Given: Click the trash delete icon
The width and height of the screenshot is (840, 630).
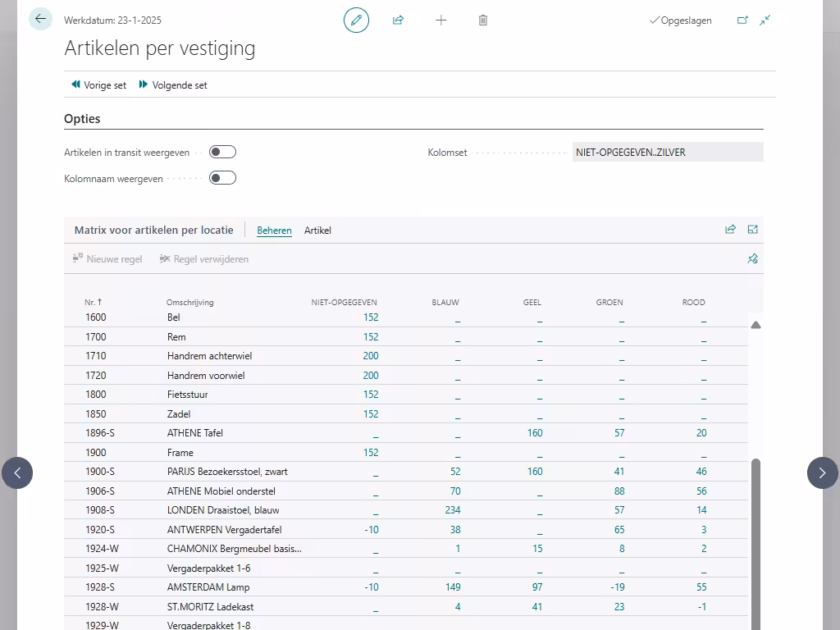Looking at the screenshot, I should 483,21.
